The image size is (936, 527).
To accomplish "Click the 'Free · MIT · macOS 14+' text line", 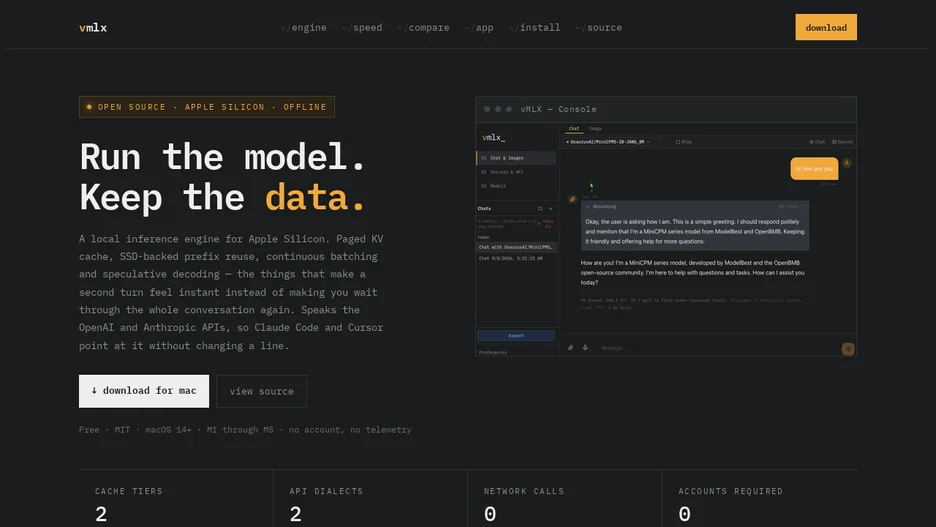I will [245, 430].
